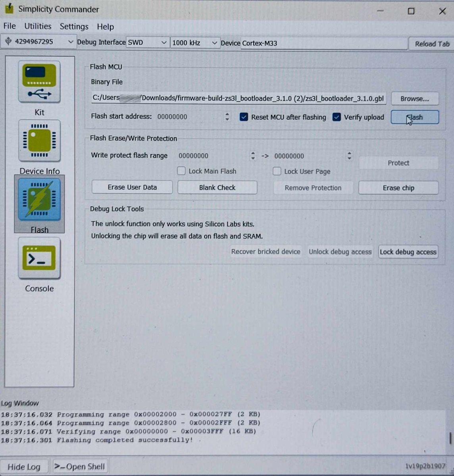454x476 pixels.
Task: Select the Flash lightning chip icon
Action: (x=39, y=200)
